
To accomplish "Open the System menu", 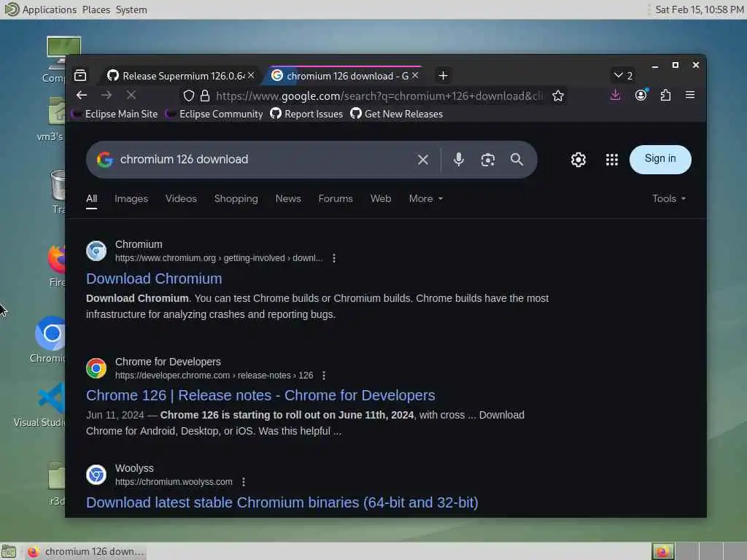I will pyautogui.click(x=131, y=9).
